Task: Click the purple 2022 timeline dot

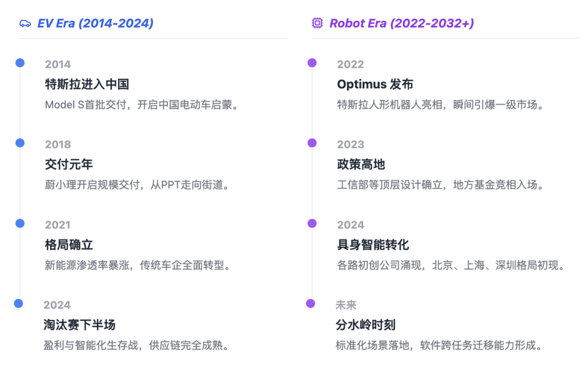Action: pyautogui.click(x=312, y=63)
